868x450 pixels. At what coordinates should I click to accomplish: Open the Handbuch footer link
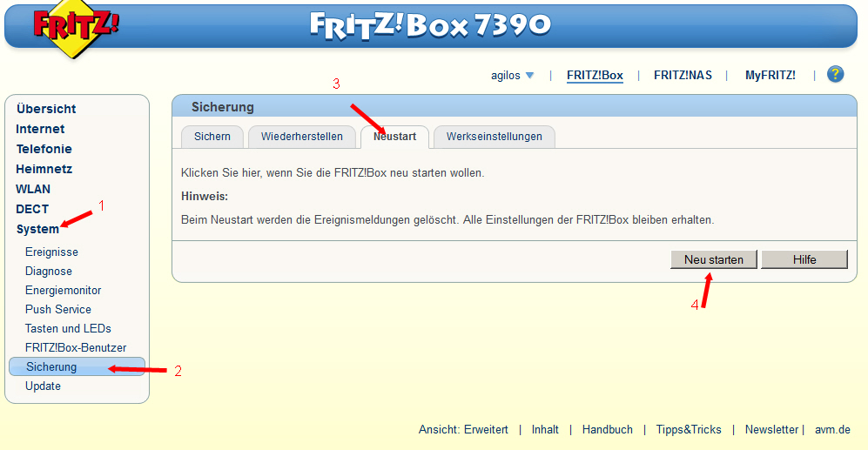coord(608,429)
